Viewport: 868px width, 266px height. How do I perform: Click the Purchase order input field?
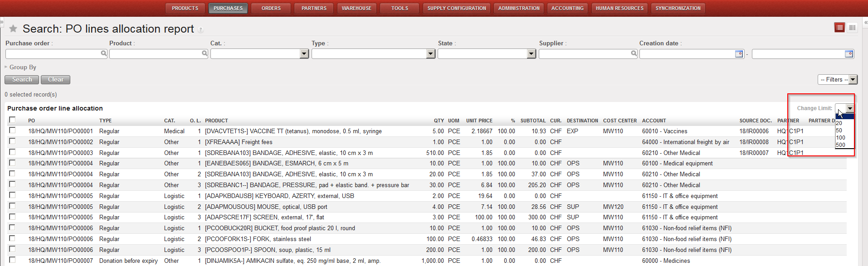click(x=53, y=54)
